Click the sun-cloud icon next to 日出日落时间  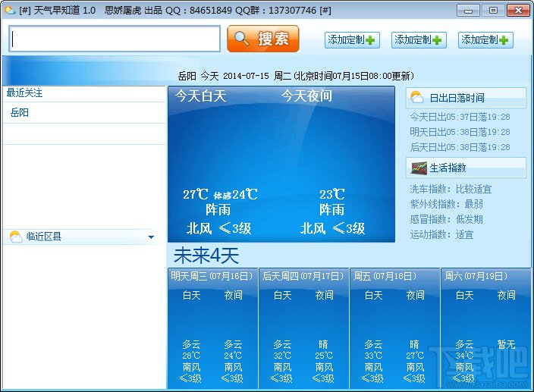pyautogui.click(x=417, y=98)
